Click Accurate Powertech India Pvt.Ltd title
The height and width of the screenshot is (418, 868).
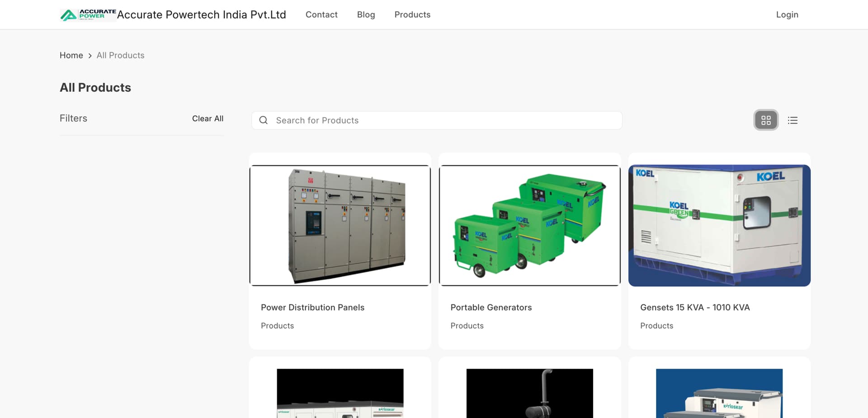pos(201,14)
